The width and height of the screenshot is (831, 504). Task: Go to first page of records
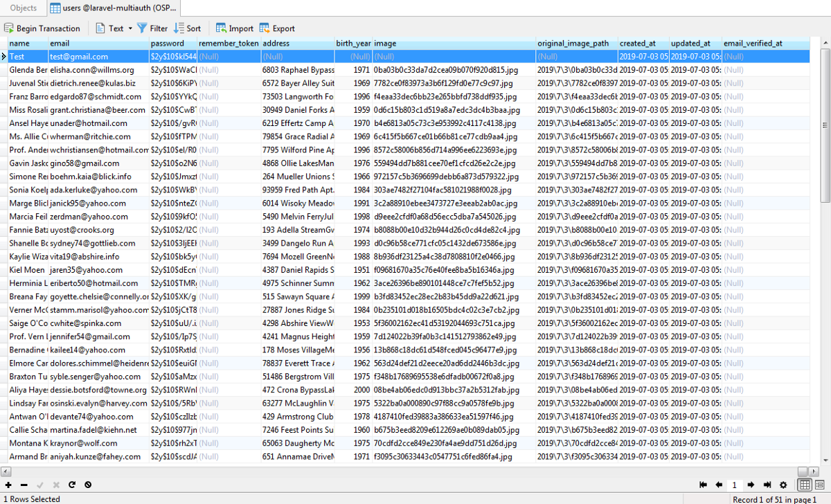click(704, 485)
